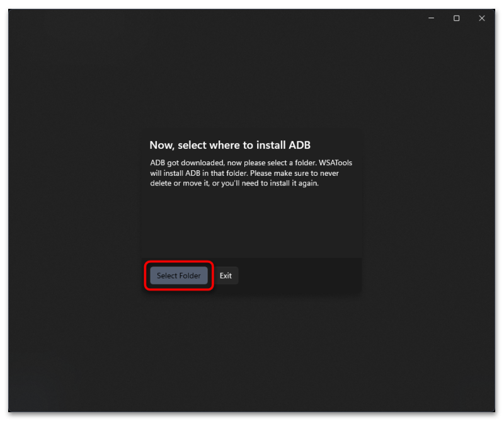Screen dimensions: 504x421
Task: Click the Select Folder button
Action: tap(179, 275)
